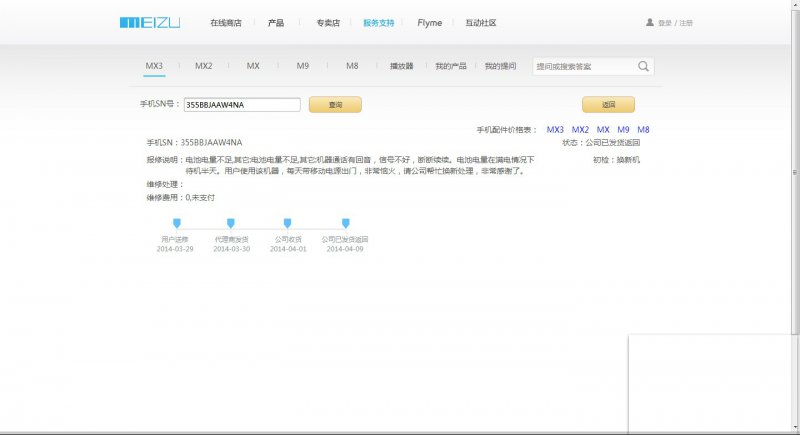The image size is (800, 435).
Task: Click the date 2014-03-30
Action: click(232, 249)
